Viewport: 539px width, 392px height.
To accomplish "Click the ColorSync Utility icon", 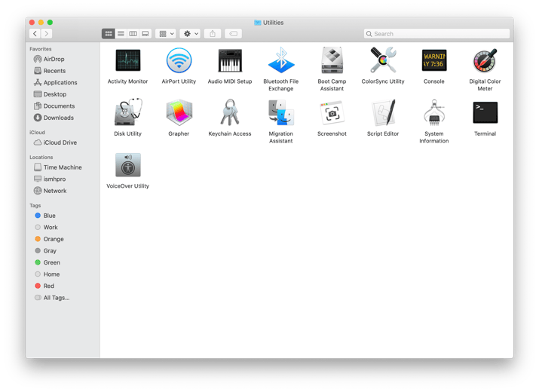I will [x=383, y=60].
